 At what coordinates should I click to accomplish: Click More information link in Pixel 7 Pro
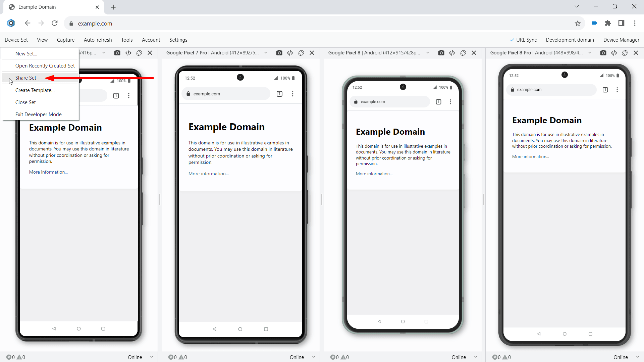pos(209,174)
